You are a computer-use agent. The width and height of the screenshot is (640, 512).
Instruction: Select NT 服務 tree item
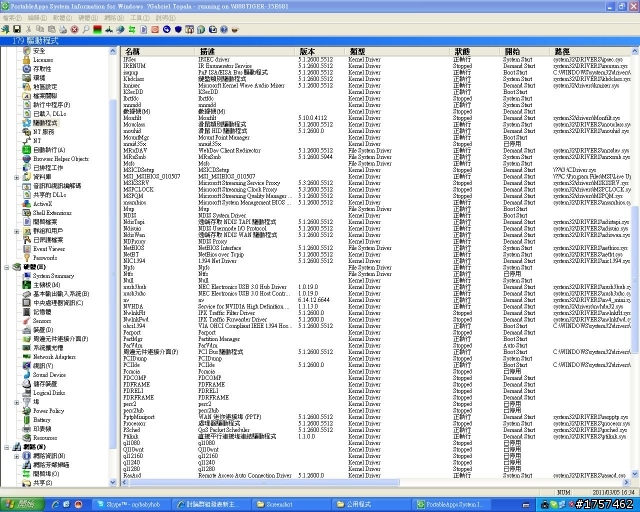point(43,131)
